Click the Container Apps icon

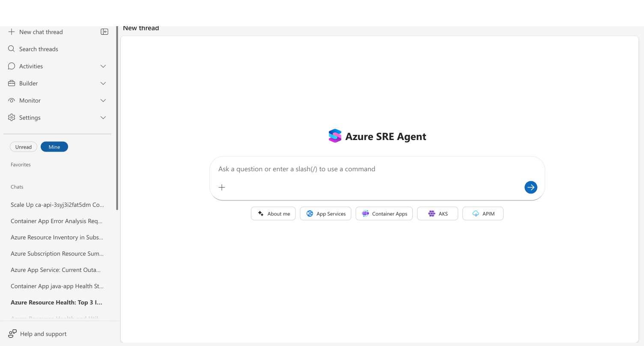pos(365,213)
